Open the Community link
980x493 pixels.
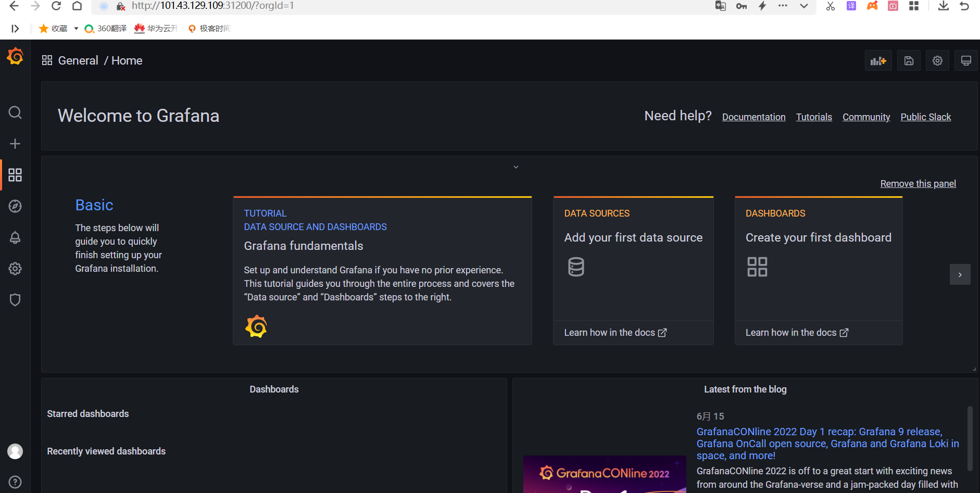point(866,117)
